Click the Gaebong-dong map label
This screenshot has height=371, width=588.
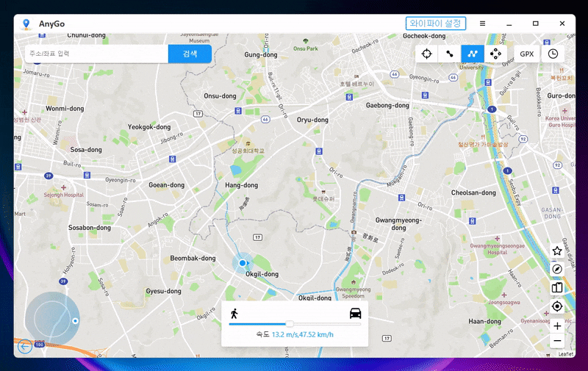(387, 105)
